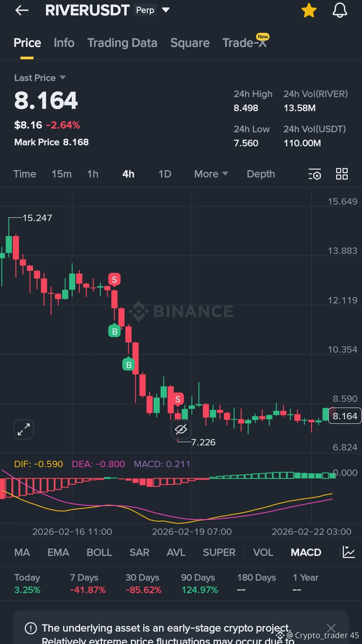Select the 1D chart interval

point(165,174)
